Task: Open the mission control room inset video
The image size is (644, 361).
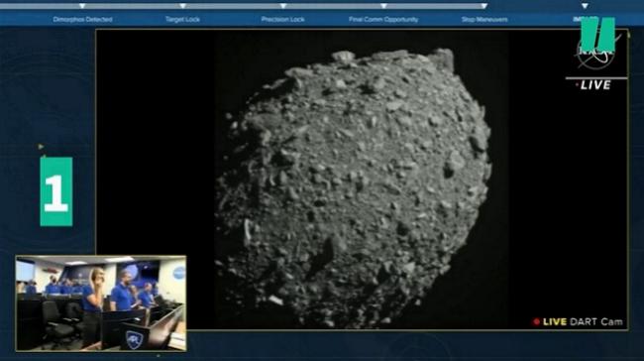Action: click(x=101, y=303)
